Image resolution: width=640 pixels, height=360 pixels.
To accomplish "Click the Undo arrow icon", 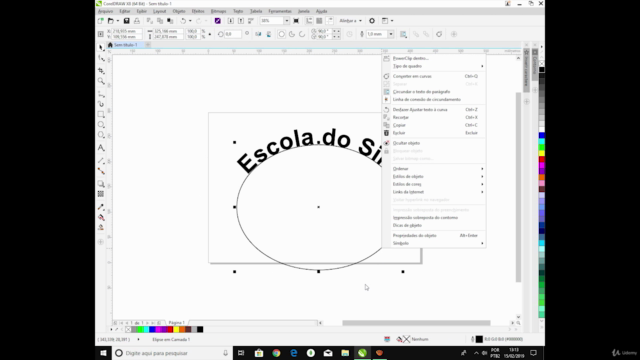I will [183, 21].
